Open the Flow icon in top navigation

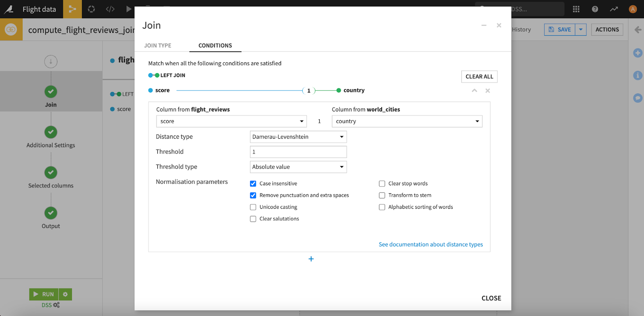click(72, 9)
